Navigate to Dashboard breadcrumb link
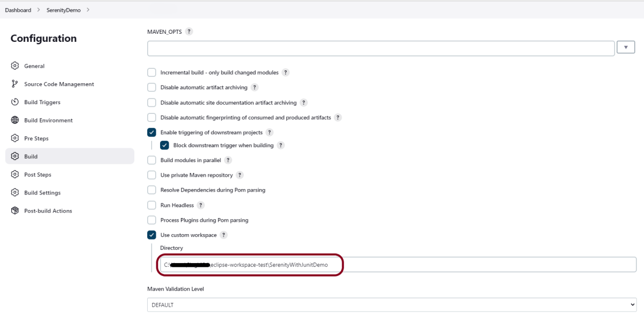 click(18, 10)
